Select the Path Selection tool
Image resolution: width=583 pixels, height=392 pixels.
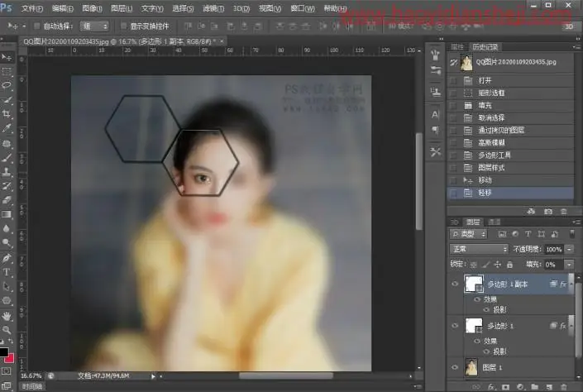[x=7, y=286]
